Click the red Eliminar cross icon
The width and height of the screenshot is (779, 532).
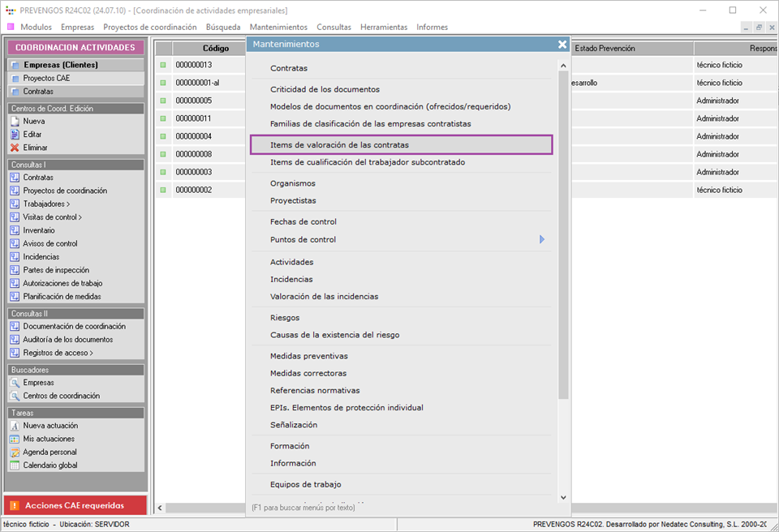(x=15, y=148)
